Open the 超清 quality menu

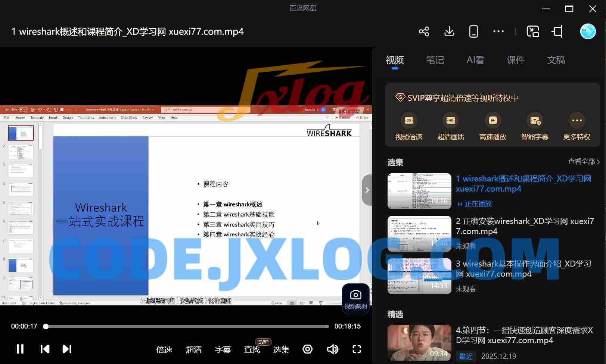pos(194,350)
